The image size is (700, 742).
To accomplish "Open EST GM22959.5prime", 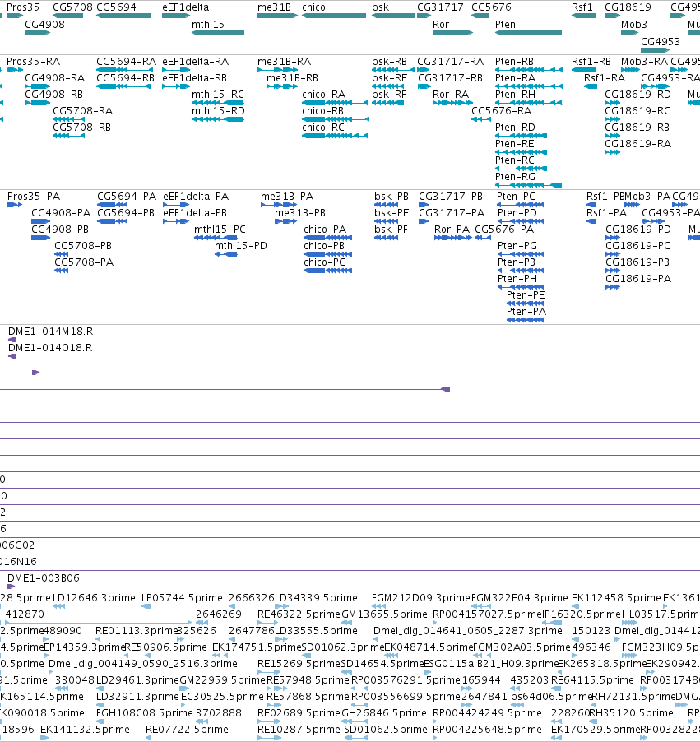I will coord(222,680).
